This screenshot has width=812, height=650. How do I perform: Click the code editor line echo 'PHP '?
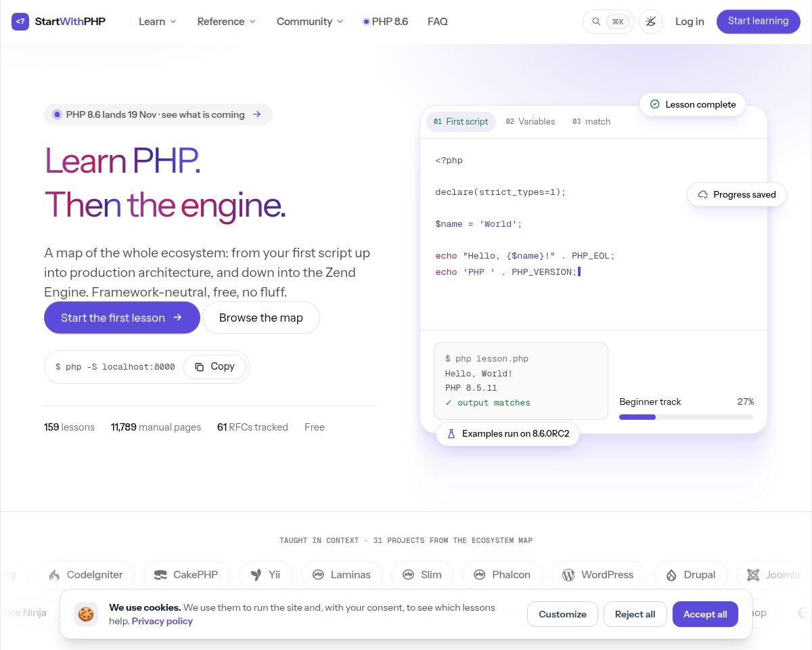508,272
